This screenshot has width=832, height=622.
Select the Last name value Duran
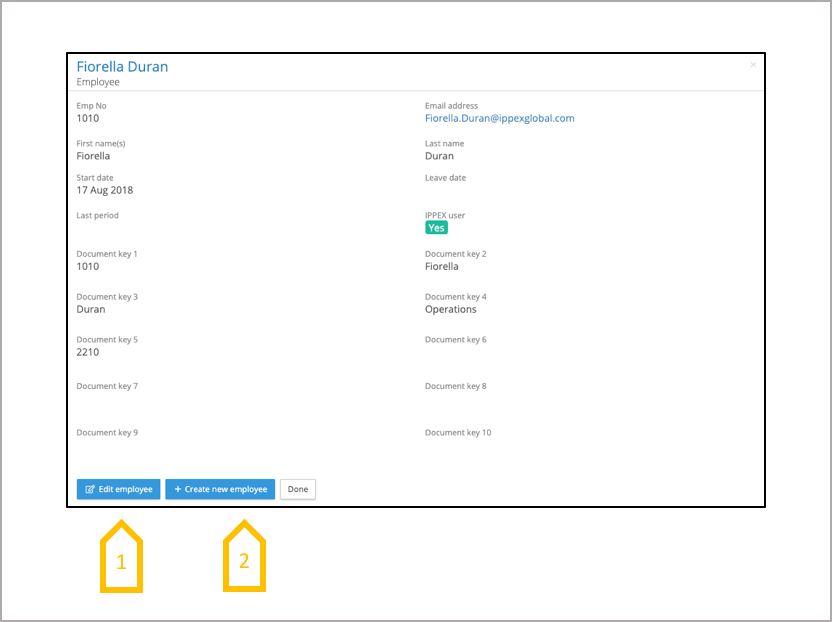click(439, 156)
